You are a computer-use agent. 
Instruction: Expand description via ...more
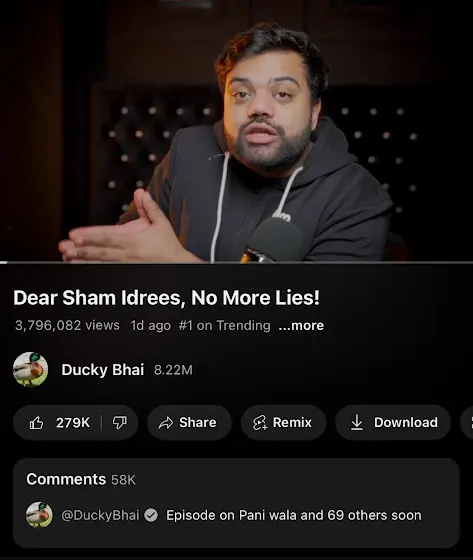[301, 325]
